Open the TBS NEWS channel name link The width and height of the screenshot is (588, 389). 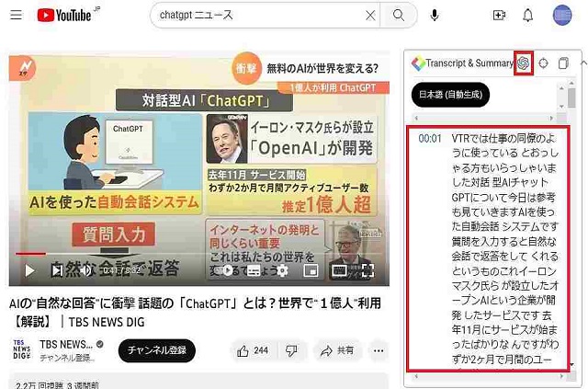tap(66, 344)
